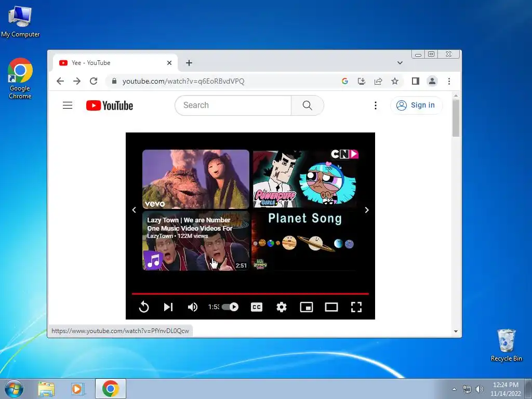Image resolution: width=532 pixels, height=399 pixels.
Task: Click Chrome taskbar button
Action: [111, 389]
